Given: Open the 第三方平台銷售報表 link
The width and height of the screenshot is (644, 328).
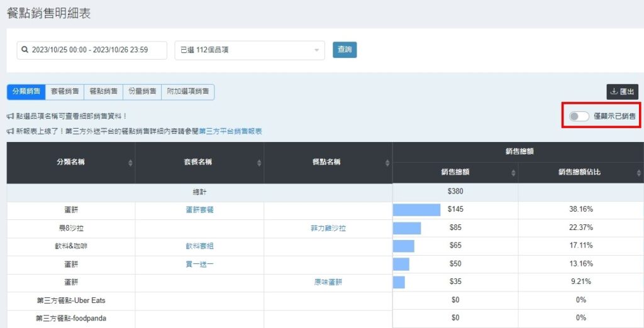Looking at the screenshot, I should tap(230, 131).
